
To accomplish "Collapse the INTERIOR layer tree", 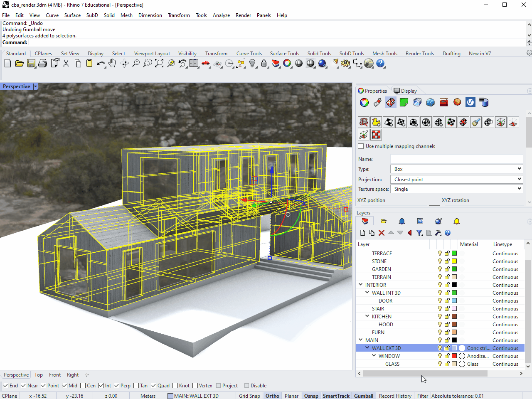I will click(x=360, y=285).
